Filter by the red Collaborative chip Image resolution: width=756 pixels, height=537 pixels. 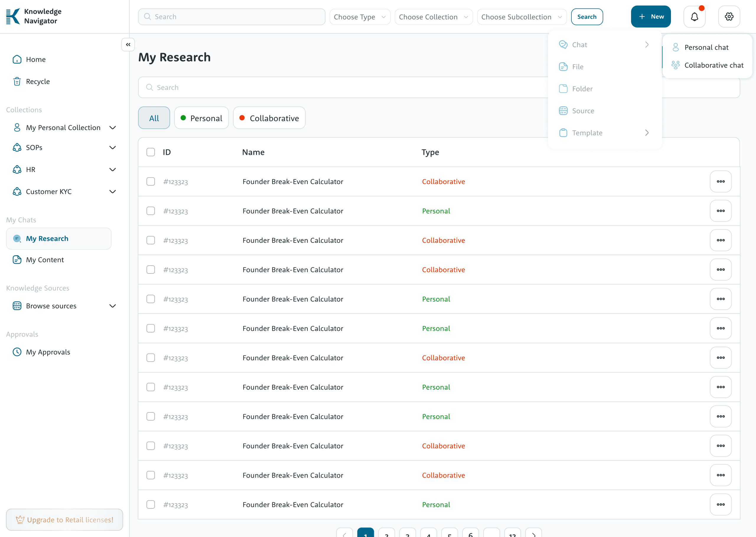click(269, 118)
